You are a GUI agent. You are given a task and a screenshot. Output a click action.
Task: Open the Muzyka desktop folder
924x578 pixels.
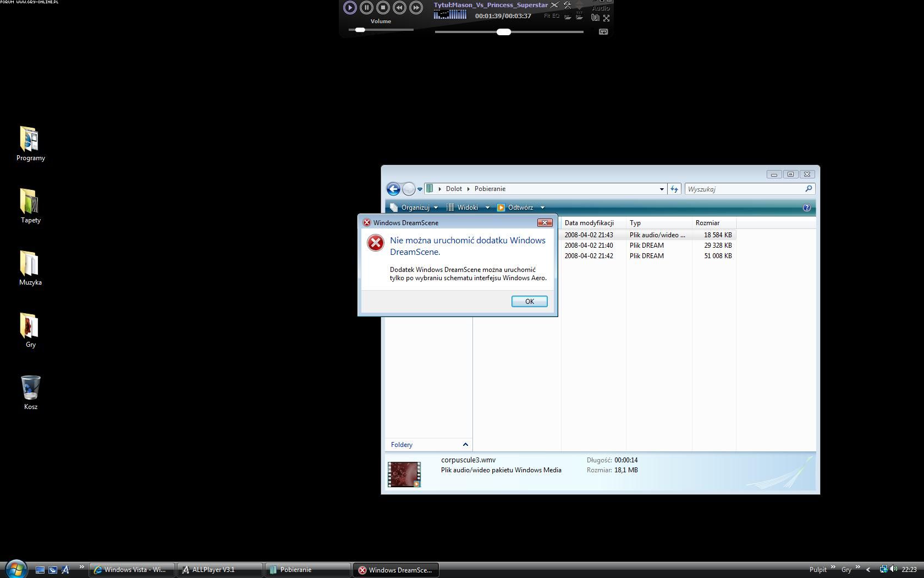(x=30, y=268)
